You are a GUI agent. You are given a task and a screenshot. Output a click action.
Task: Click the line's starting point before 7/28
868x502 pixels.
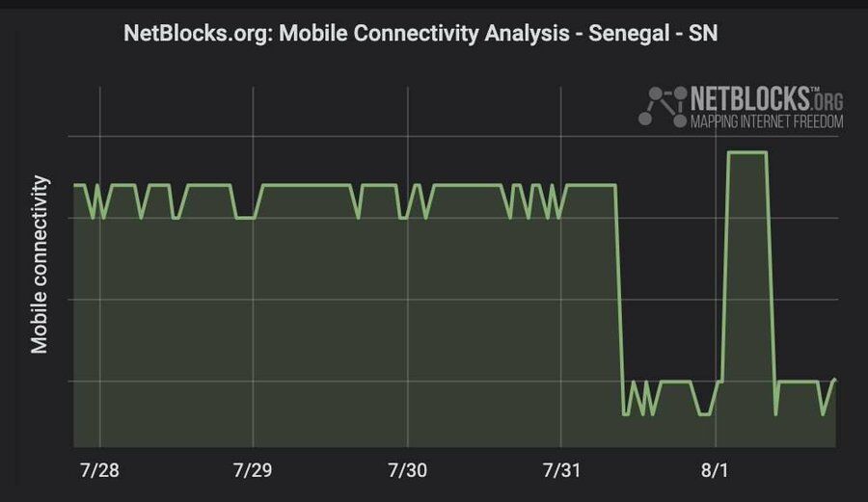75,185
